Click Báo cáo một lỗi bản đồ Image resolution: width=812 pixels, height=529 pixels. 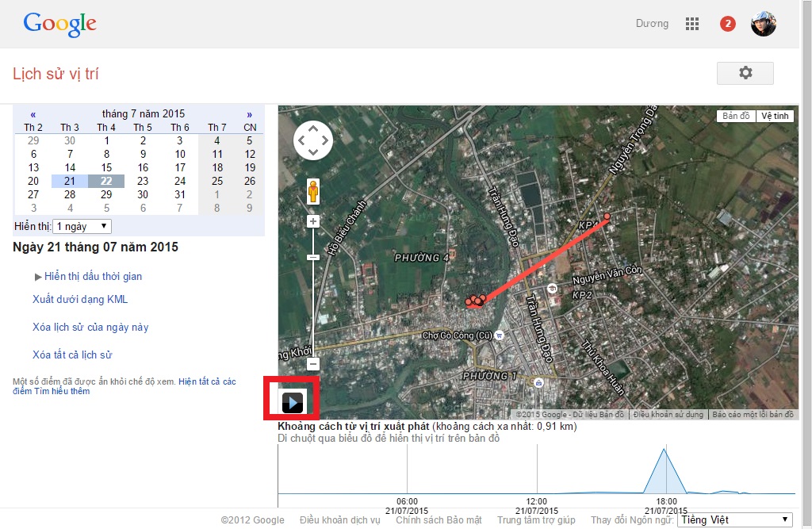tap(753, 415)
